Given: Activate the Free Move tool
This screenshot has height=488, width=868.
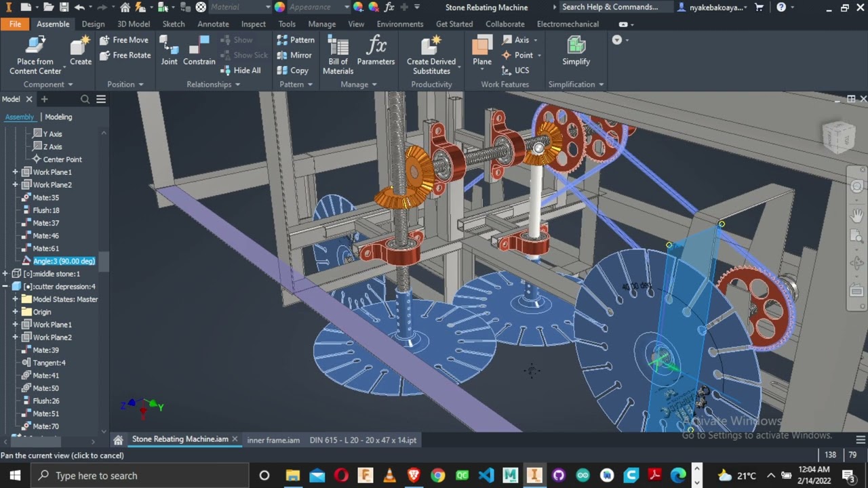Looking at the screenshot, I should click(124, 40).
